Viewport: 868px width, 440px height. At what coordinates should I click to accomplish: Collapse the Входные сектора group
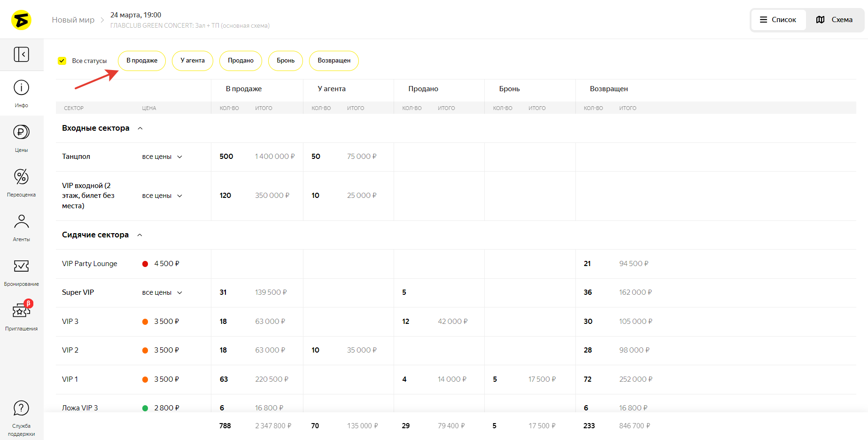(x=140, y=128)
